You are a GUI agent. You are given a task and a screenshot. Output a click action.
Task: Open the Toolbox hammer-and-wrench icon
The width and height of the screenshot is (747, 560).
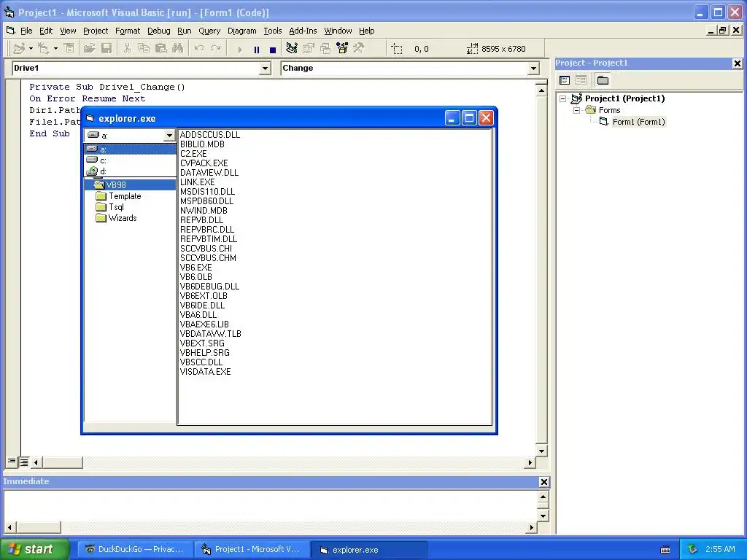359,49
